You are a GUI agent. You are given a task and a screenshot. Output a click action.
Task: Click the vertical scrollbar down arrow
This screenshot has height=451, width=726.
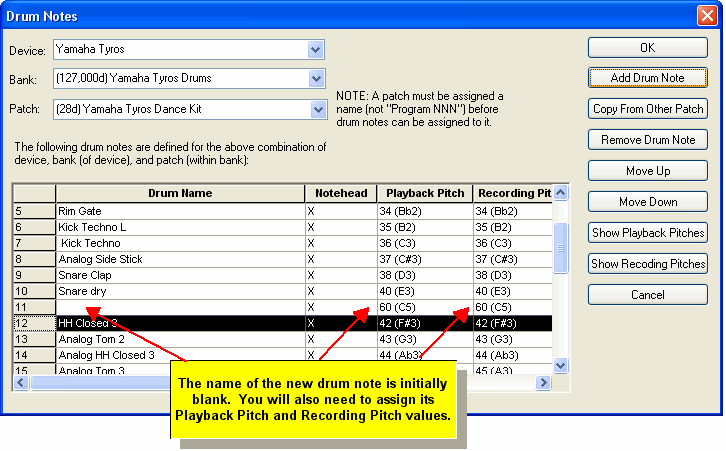tap(561, 366)
